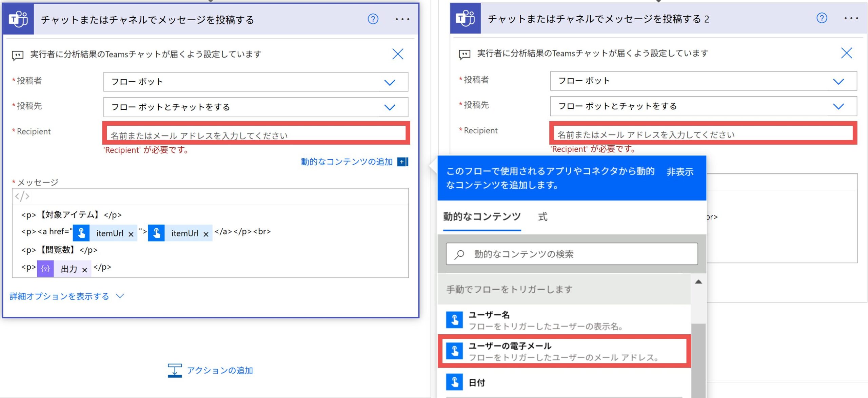Viewport: 868px width, 398px height.
Task: Click help icon on left Teams action
Action: click(x=373, y=19)
